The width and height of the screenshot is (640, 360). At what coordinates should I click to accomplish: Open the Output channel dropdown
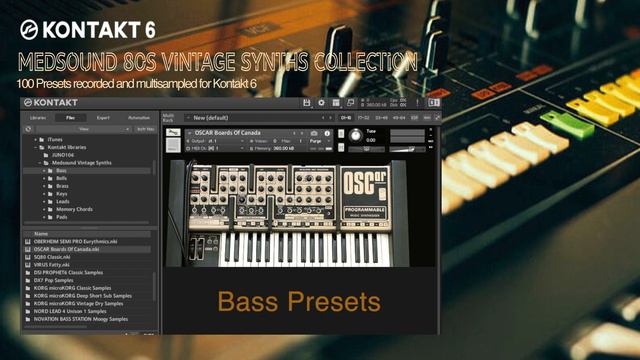pos(215,141)
